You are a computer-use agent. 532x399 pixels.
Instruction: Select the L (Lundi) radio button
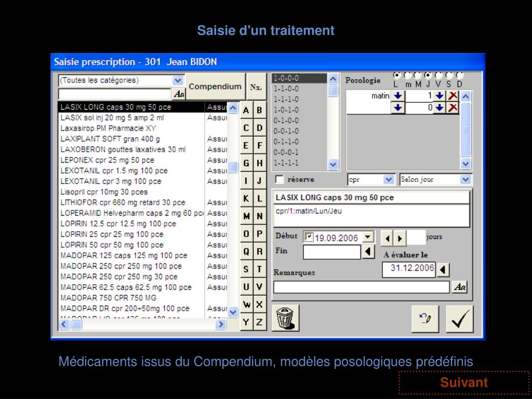(x=396, y=75)
